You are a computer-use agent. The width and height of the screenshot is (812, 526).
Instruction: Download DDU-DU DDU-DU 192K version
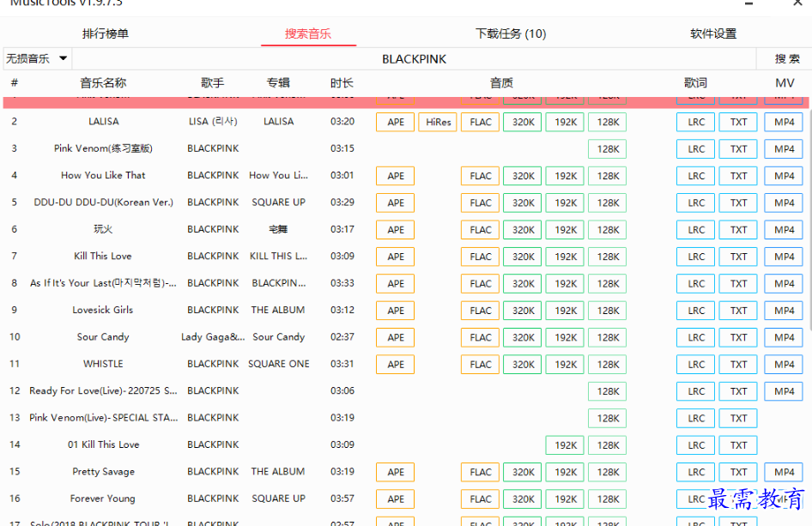pyautogui.click(x=565, y=203)
